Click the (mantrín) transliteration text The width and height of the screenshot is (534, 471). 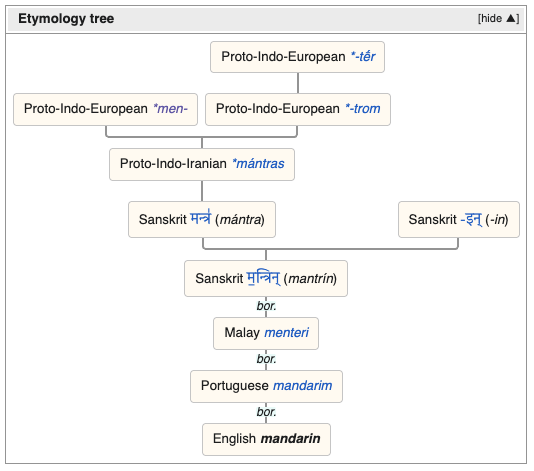tap(310, 279)
